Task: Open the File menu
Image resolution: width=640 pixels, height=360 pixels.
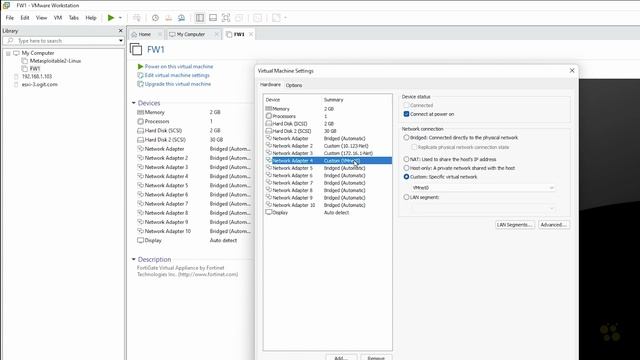Action: coord(10,18)
